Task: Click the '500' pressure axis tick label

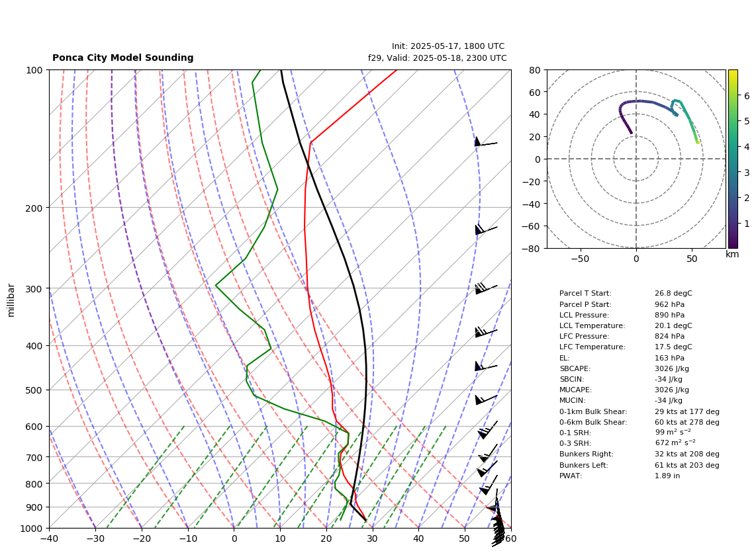Action: [x=34, y=390]
